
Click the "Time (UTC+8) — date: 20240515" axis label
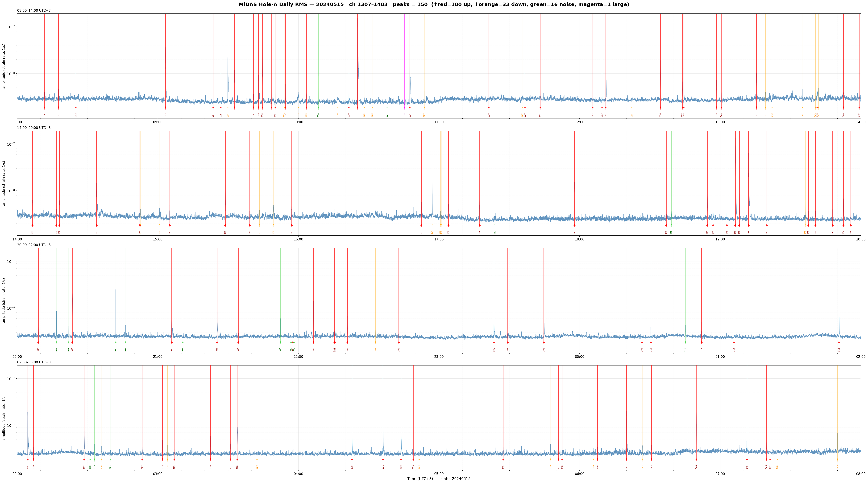[x=439, y=479]
